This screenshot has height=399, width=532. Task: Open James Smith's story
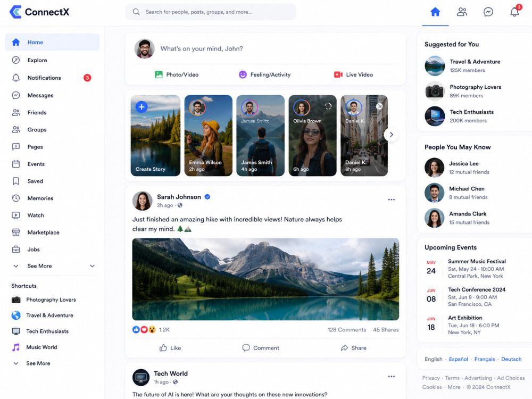261,135
